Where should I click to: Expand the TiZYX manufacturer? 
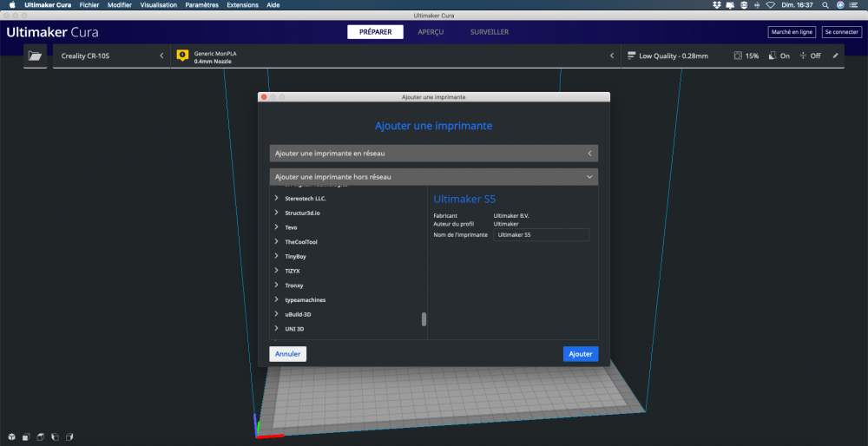coord(276,271)
